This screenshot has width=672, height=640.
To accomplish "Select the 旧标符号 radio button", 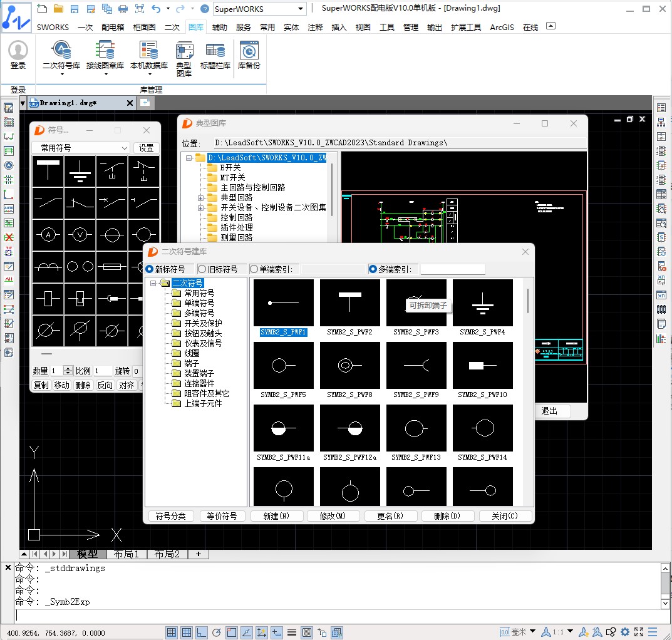I will pyautogui.click(x=202, y=269).
